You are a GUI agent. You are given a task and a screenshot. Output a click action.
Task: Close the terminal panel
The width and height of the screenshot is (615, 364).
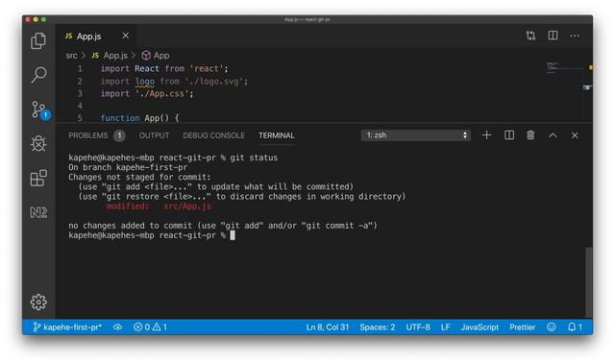575,135
